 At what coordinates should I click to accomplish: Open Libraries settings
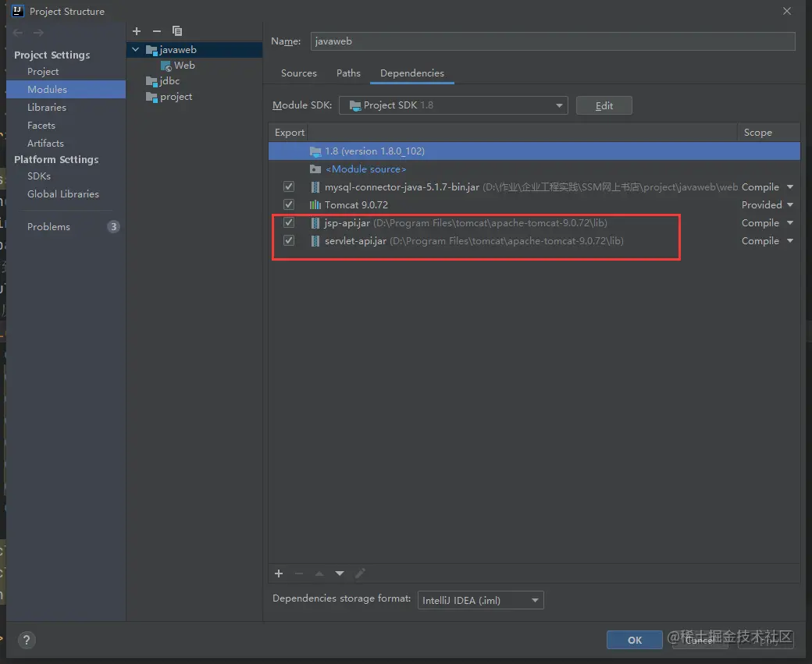[47, 108]
